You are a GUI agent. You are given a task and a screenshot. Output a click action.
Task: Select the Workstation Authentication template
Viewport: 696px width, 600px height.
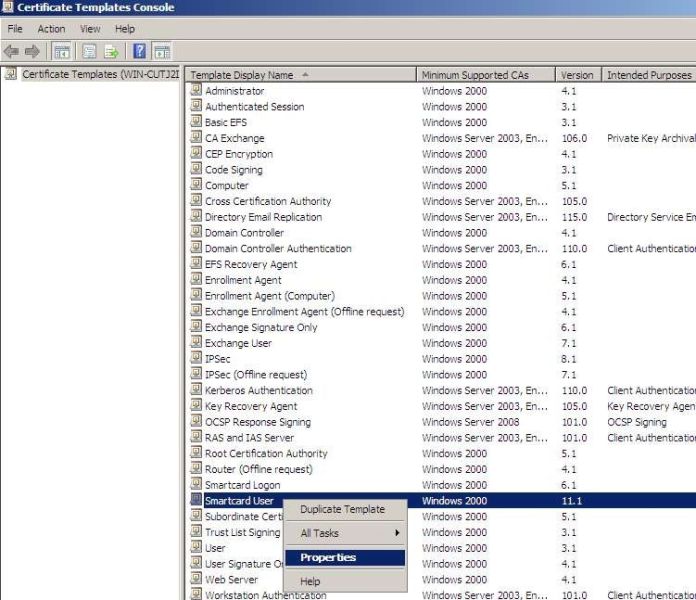pos(265,595)
